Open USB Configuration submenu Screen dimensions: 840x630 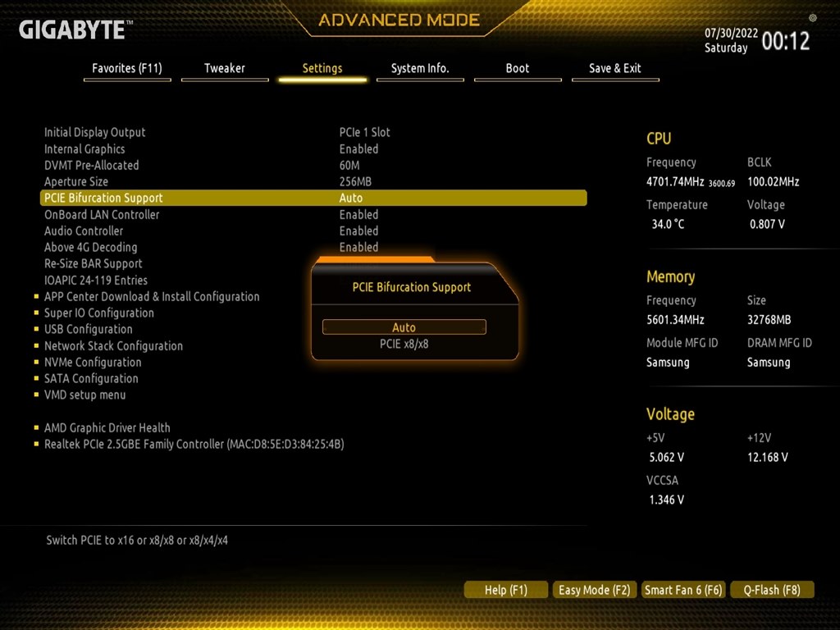click(89, 329)
